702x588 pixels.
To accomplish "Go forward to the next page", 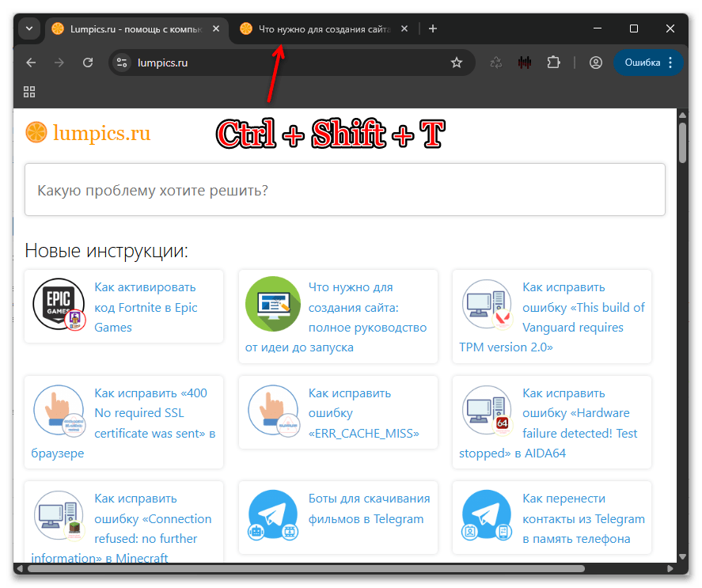I will tap(59, 63).
